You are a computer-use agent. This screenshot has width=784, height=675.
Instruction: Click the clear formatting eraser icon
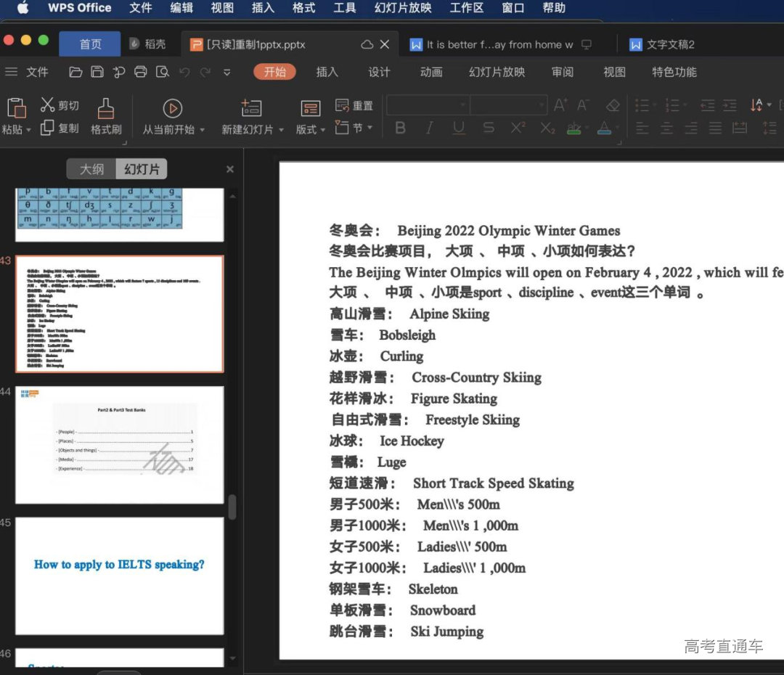pos(613,105)
